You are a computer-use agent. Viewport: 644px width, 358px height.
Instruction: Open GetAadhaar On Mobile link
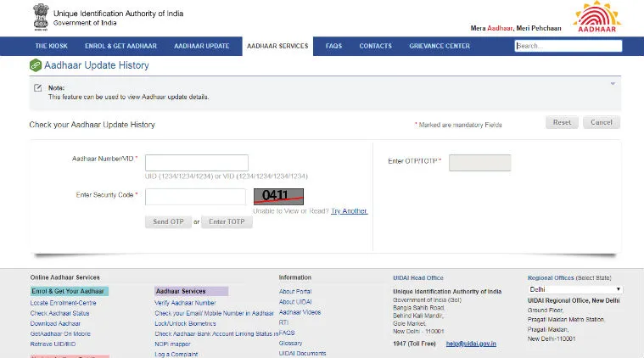(x=60, y=333)
